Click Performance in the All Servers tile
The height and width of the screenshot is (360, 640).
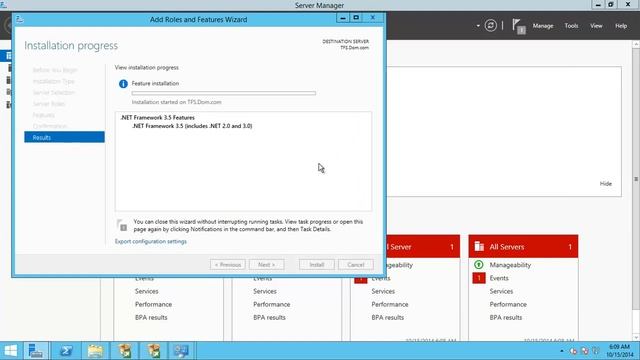tap(508, 304)
